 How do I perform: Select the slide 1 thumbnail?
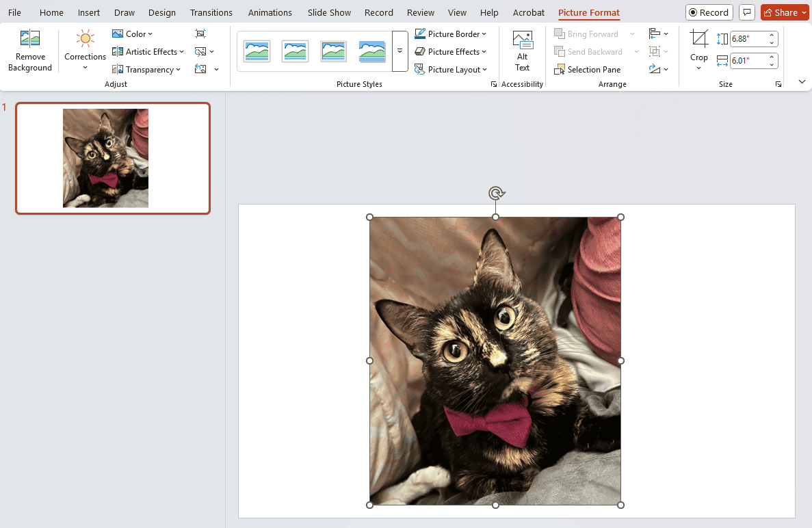113,158
